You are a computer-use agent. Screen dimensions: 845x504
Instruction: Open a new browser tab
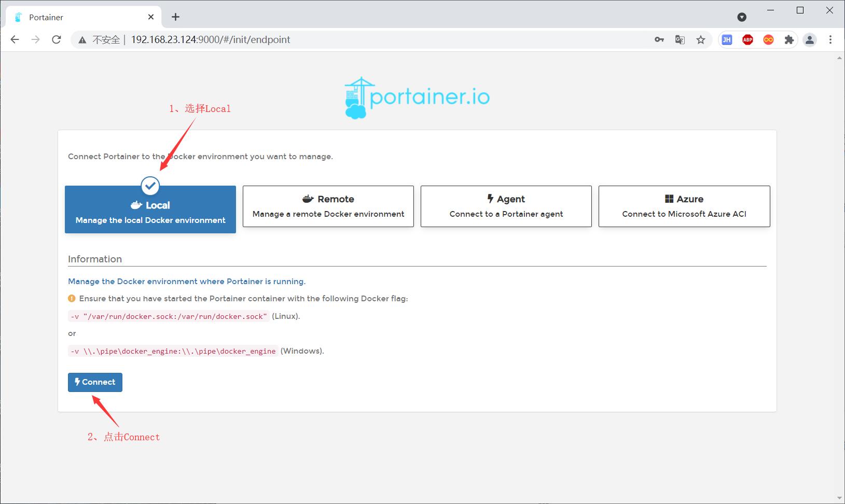pos(175,17)
